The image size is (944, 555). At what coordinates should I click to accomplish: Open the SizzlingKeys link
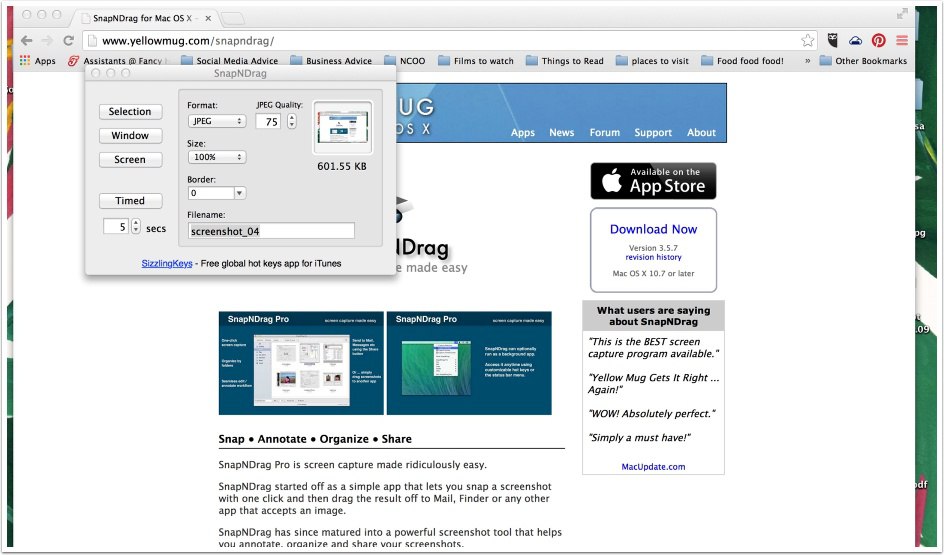[167, 263]
